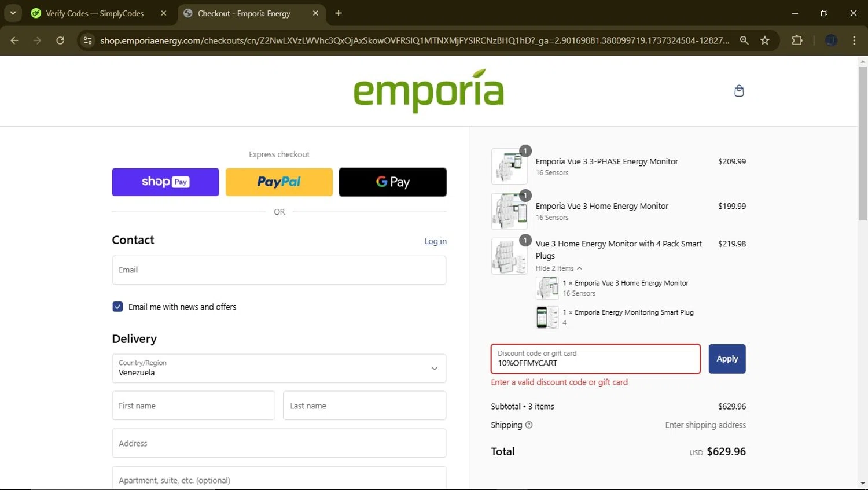Reload the checkout page
The image size is (868, 490).
[60, 40]
